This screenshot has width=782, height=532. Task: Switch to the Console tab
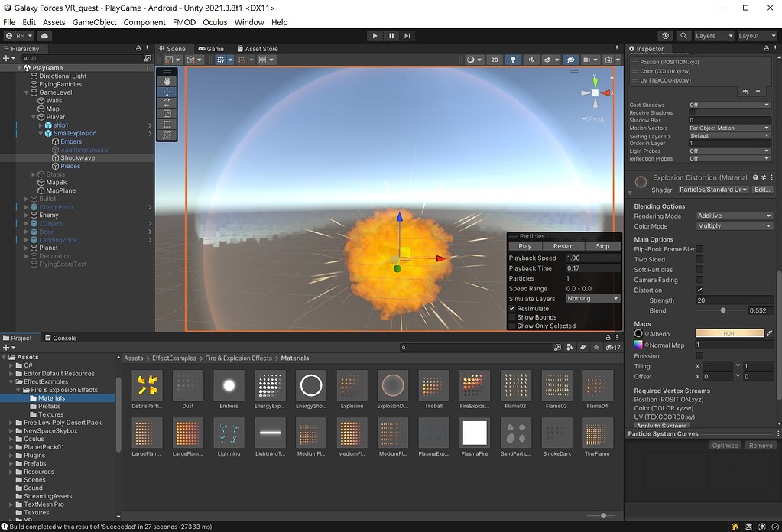pos(60,338)
